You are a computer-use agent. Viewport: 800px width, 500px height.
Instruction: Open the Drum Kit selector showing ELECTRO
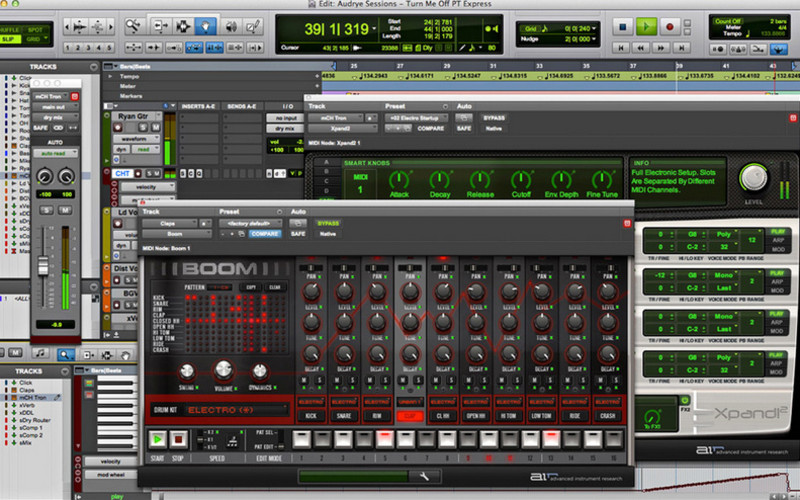pos(236,410)
